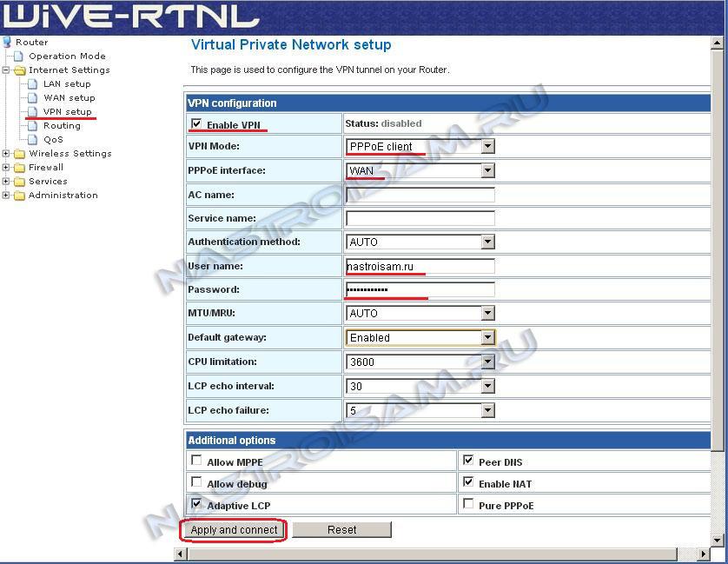
Task: Go to Routing in the sidebar
Action: click(62, 126)
